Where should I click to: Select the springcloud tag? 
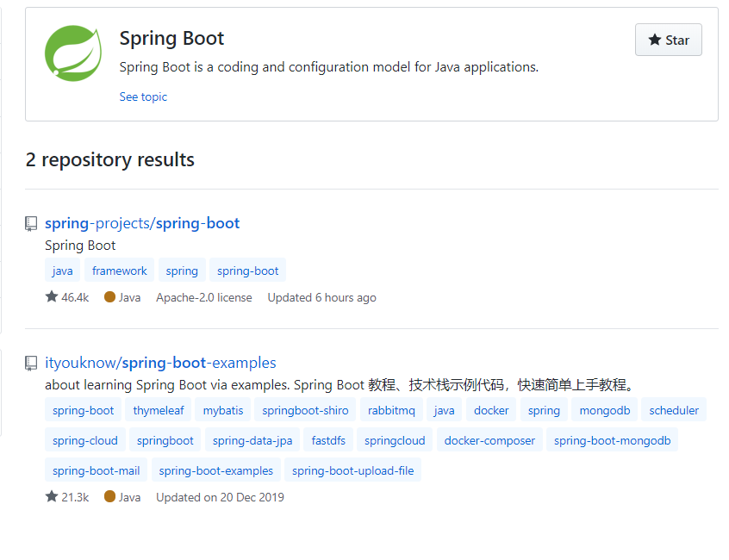pos(395,440)
